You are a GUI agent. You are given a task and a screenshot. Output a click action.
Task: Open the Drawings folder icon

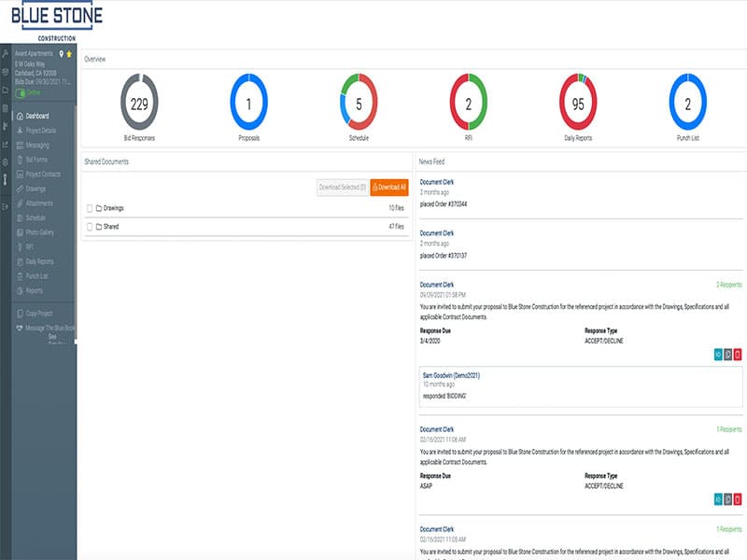(98, 208)
